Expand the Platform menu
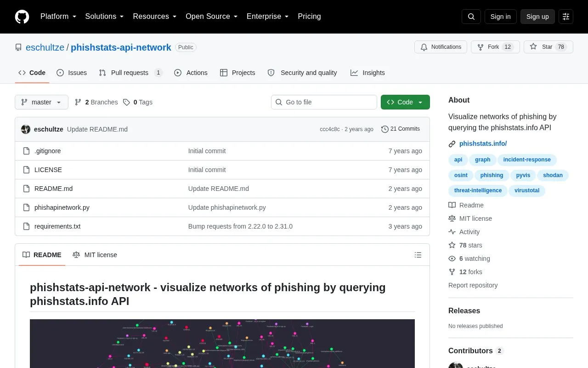The width and height of the screenshot is (588, 368). pos(58,17)
